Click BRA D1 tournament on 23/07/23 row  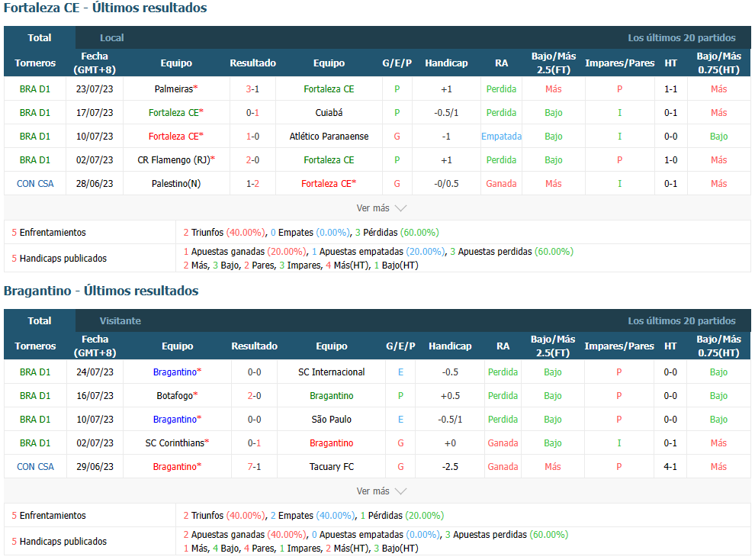tap(34, 89)
